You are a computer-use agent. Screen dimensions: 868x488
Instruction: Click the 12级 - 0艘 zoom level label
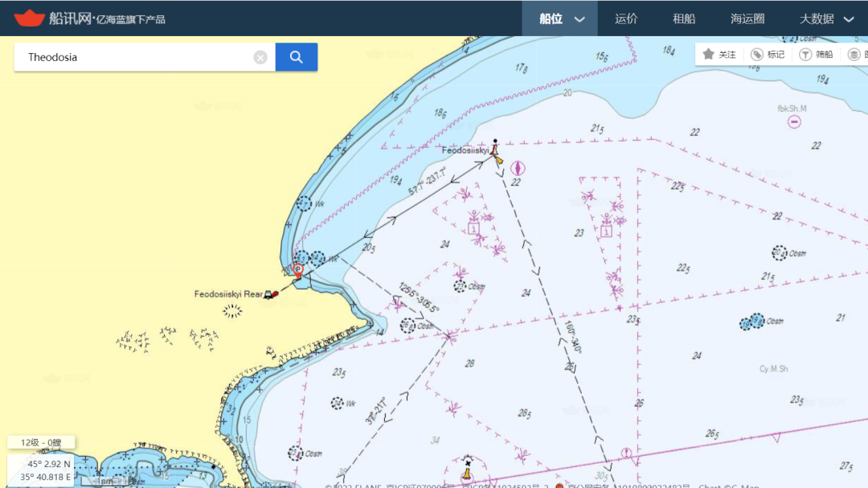41,443
